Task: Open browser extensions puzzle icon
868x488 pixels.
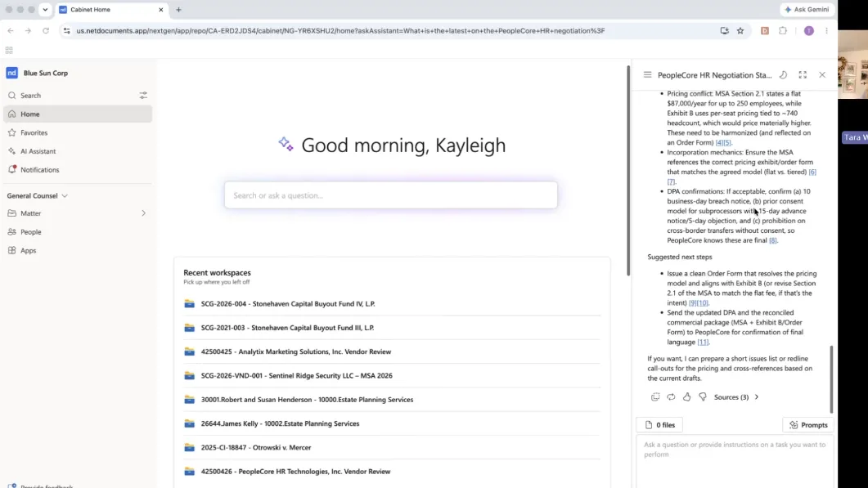Action: 783,31
